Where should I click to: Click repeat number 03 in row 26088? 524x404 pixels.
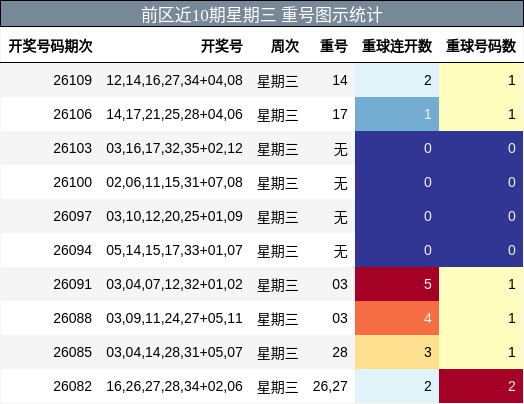pyautogui.click(x=340, y=318)
